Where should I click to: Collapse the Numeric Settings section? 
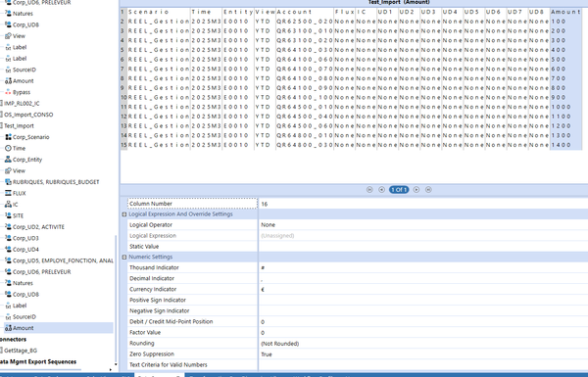tap(124, 258)
